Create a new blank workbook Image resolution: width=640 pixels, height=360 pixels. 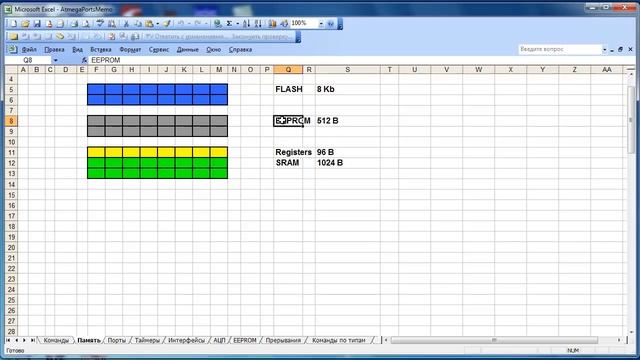13,24
